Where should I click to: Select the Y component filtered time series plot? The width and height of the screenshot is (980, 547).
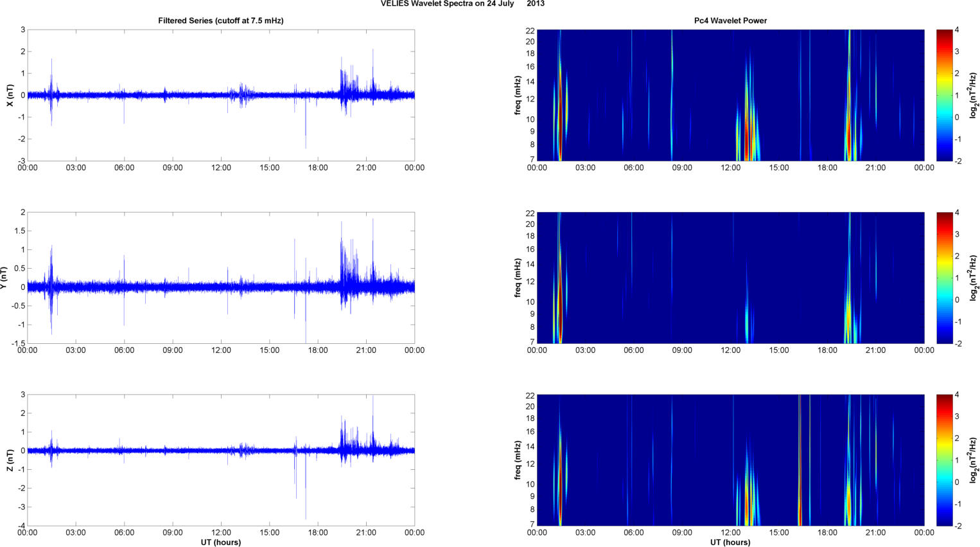point(221,278)
